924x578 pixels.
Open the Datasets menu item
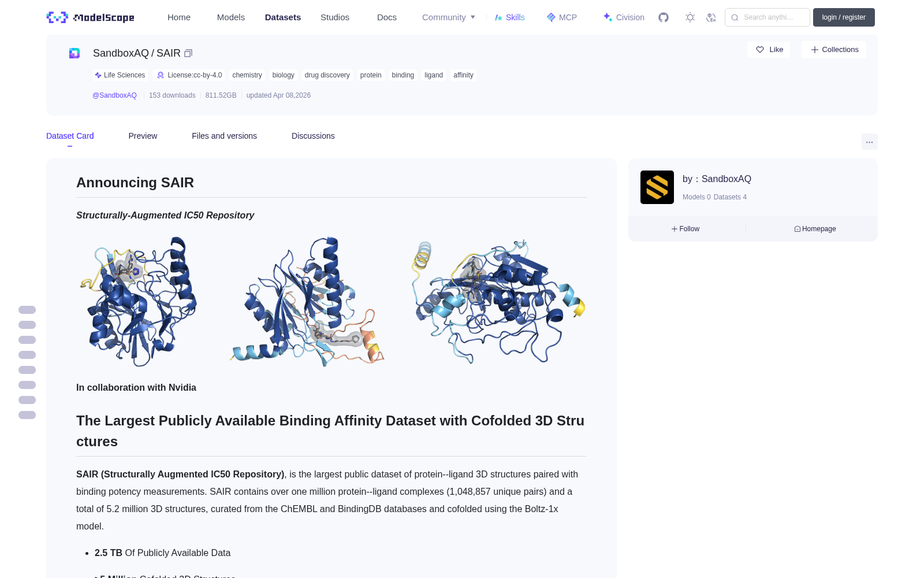[x=283, y=17]
